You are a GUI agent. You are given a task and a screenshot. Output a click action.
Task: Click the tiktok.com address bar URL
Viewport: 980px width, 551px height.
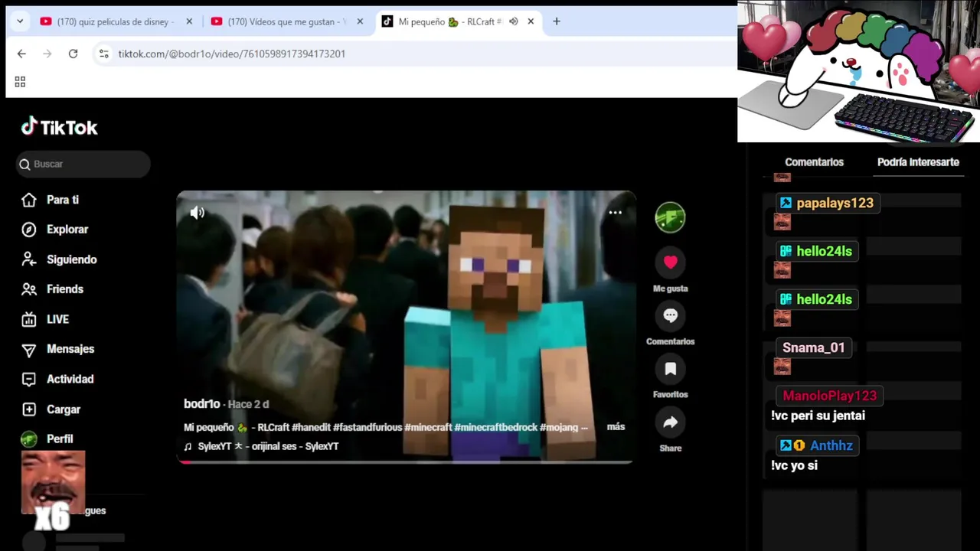coord(231,54)
